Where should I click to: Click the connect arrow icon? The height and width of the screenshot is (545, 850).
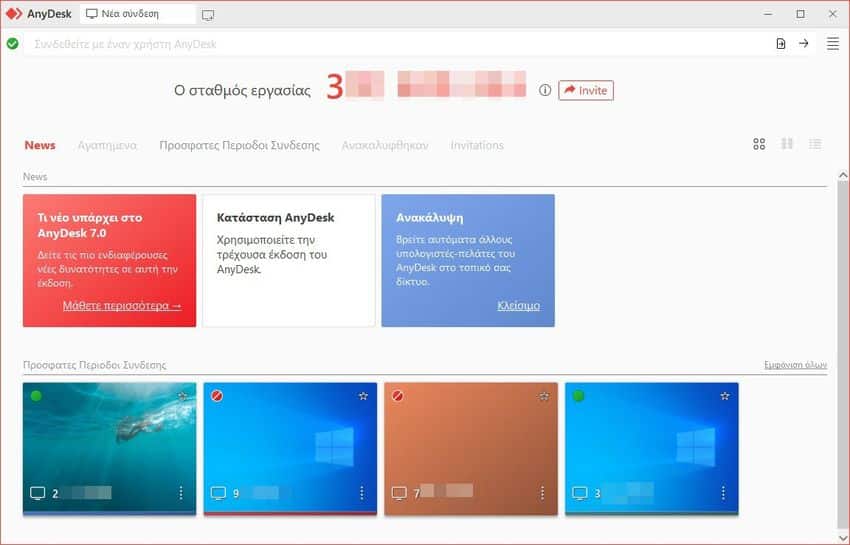click(803, 43)
